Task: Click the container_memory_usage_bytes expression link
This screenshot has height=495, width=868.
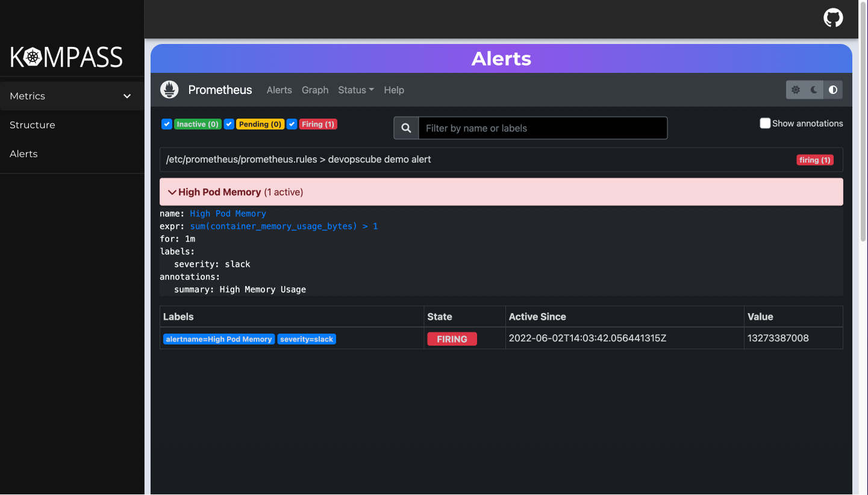Action: [284, 226]
